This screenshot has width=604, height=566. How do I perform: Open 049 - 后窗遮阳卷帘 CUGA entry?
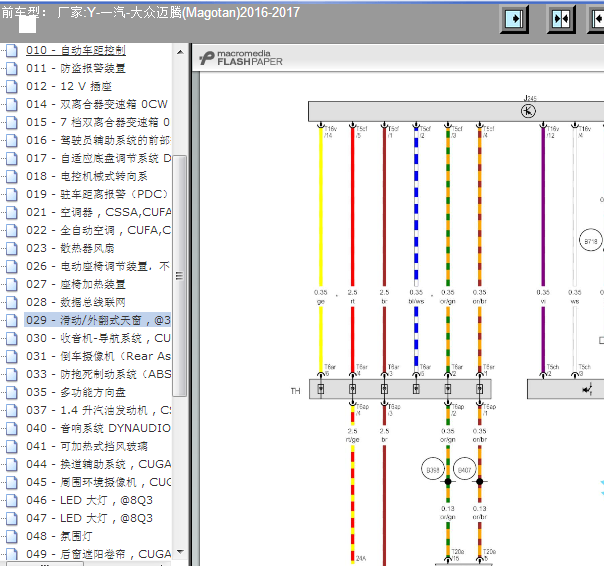click(98, 554)
